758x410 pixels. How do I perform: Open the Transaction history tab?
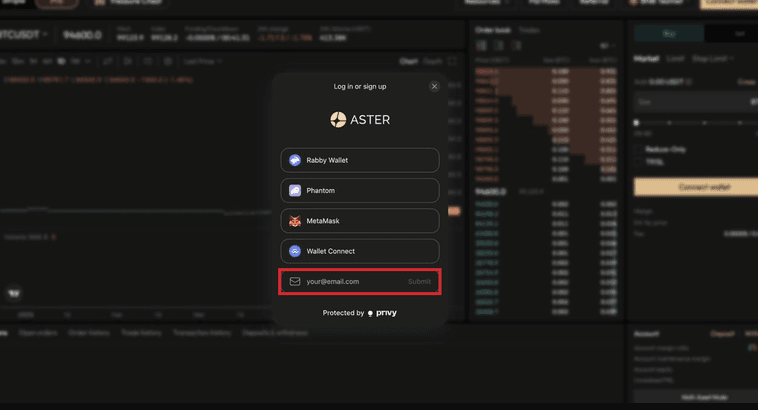tap(202, 333)
